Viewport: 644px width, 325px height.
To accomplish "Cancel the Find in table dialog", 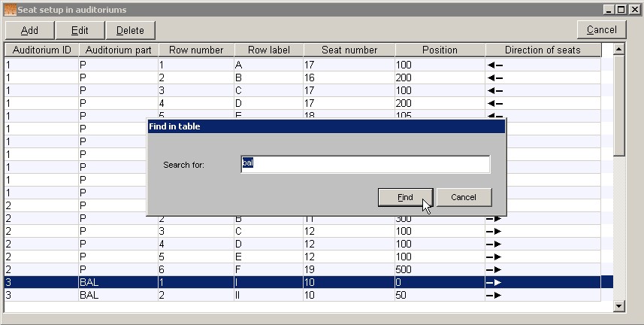I will pyautogui.click(x=464, y=197).
